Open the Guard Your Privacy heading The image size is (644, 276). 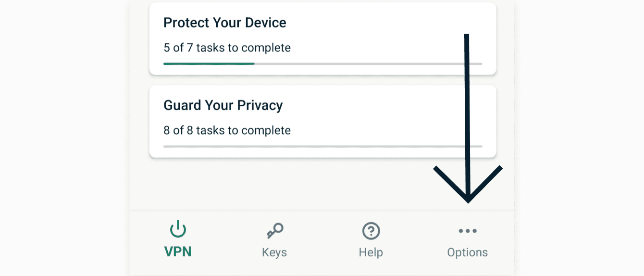223,105
